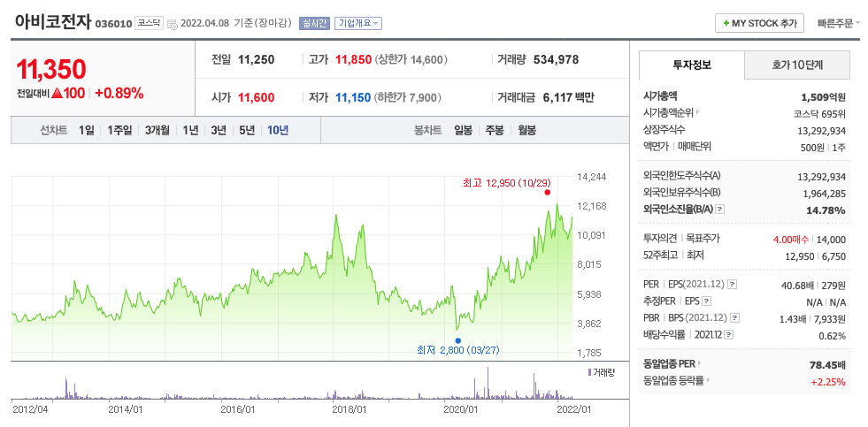Click the 2020/01 chart axis label
Viewport: 868px width, 427px height.
[x=461, y=409]
